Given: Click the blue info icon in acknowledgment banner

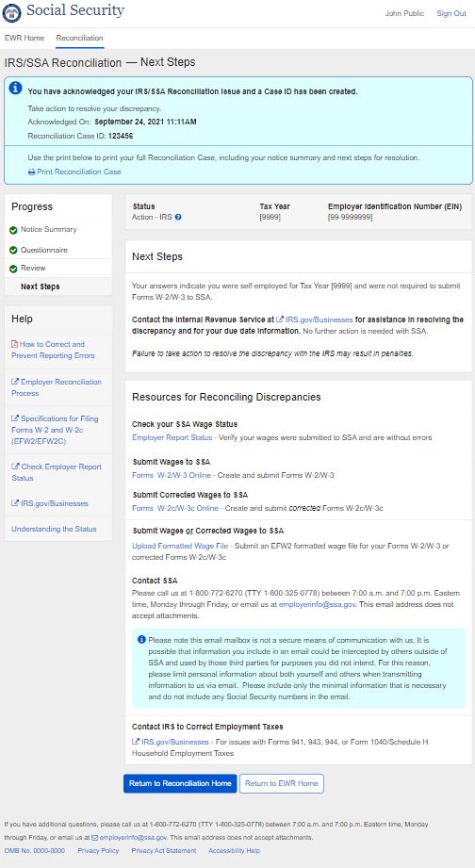Looking at the screenshot, I should tap(16, 89).
